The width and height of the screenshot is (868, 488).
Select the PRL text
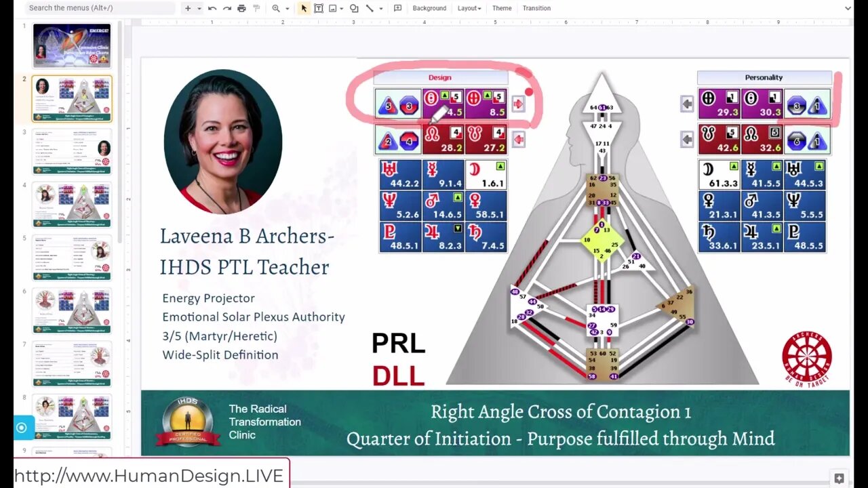pos(398,344)
